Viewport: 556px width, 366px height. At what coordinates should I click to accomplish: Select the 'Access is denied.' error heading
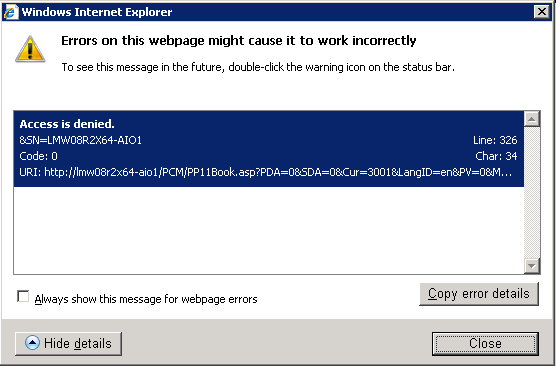(x=67, y=124)
